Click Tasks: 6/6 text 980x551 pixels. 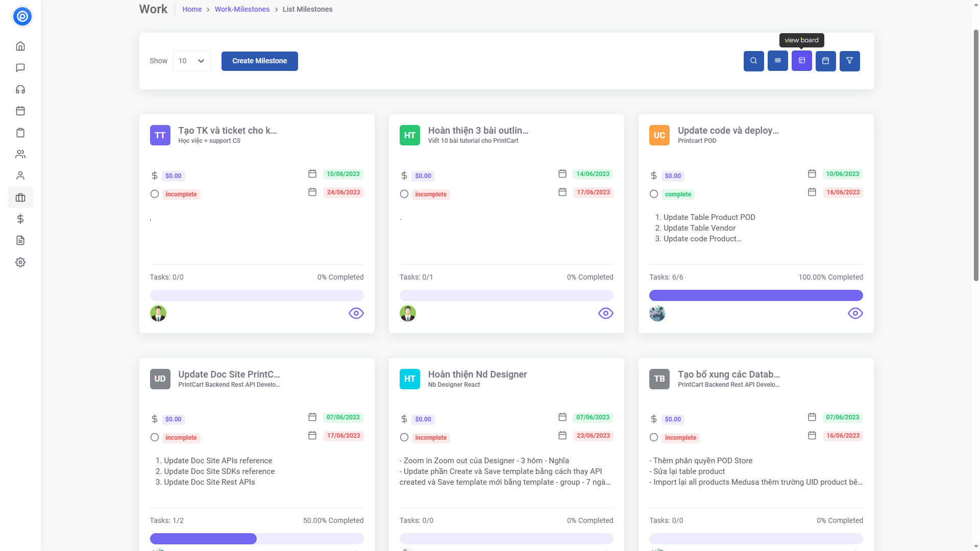click(x=666, y=277)
